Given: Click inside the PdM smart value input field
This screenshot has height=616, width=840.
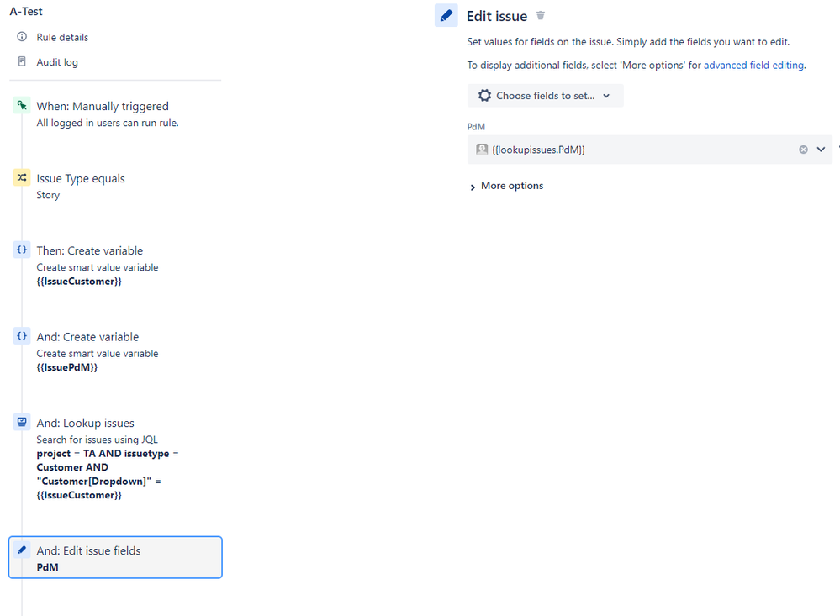Looking at the screenshot, I should (589, 149).
